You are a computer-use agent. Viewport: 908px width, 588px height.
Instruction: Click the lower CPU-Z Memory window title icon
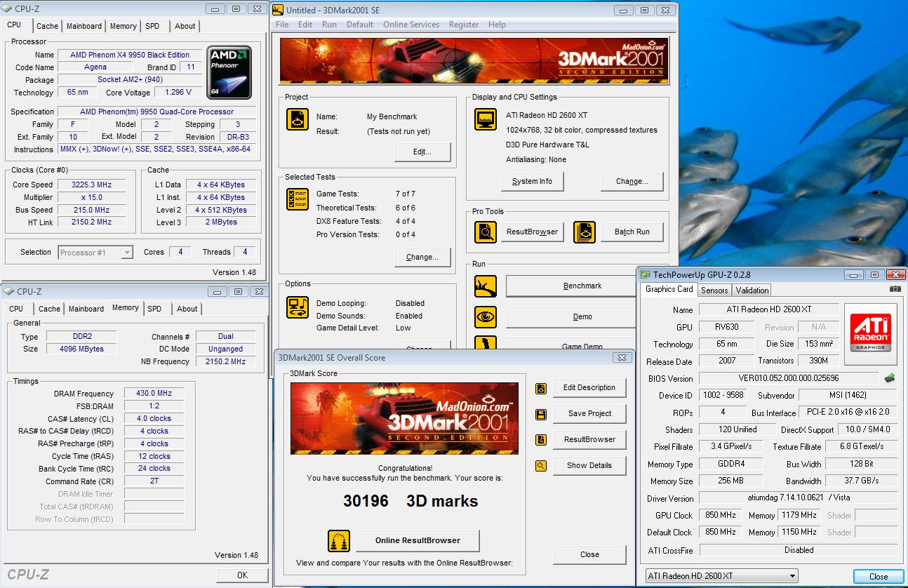(x=8, y=291)
